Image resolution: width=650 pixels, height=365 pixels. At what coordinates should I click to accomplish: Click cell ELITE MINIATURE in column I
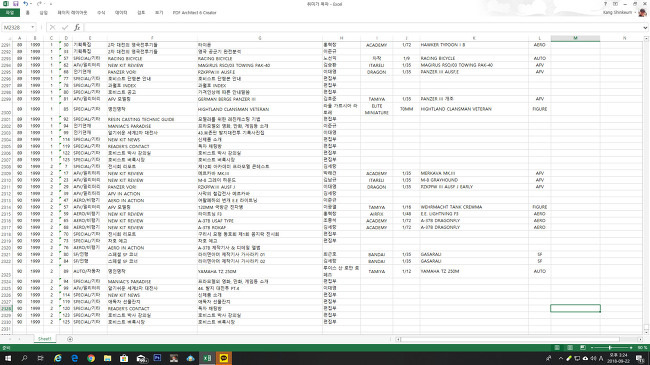point(376,109)
